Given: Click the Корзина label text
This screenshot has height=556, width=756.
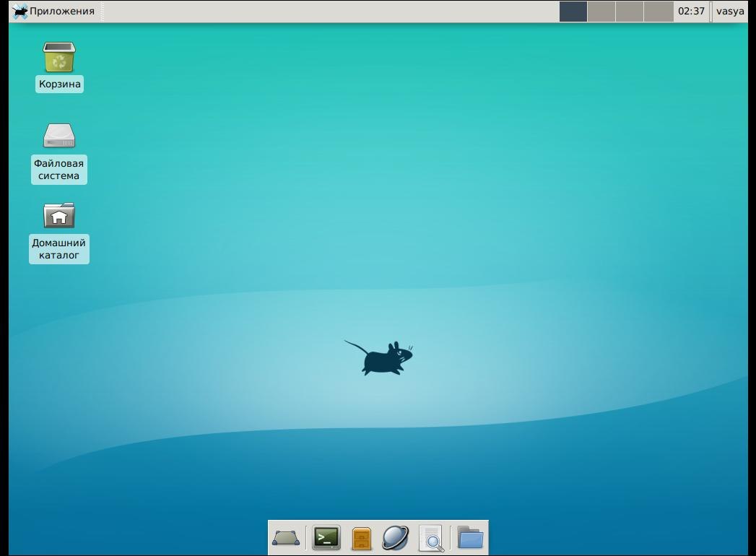Looking at the screenshot, I should (59, 84).
